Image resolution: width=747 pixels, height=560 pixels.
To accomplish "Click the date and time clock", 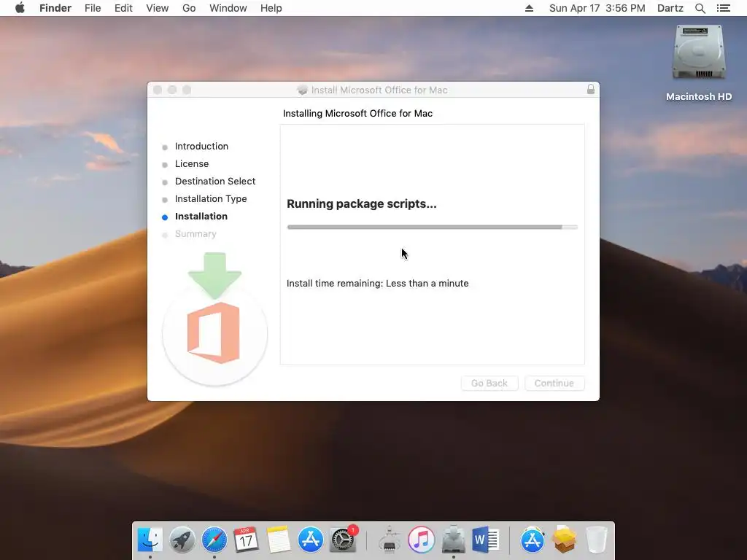I will click(597, 8).
